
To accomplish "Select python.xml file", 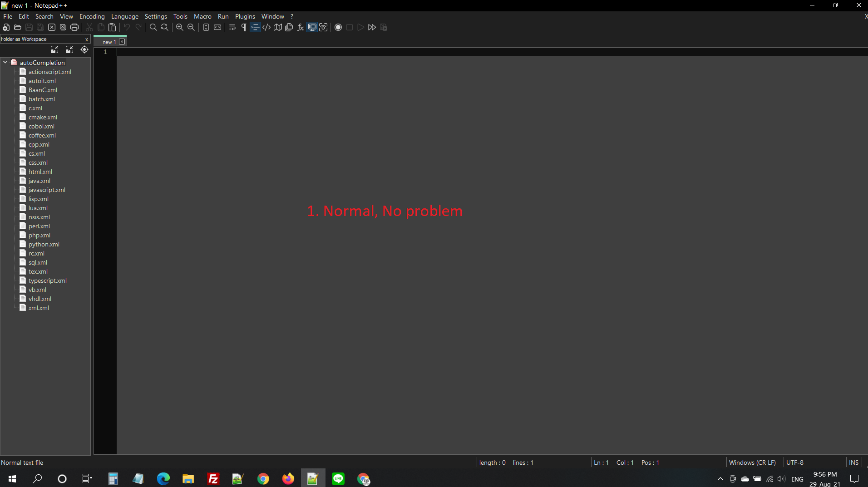I will pos(44,244).
